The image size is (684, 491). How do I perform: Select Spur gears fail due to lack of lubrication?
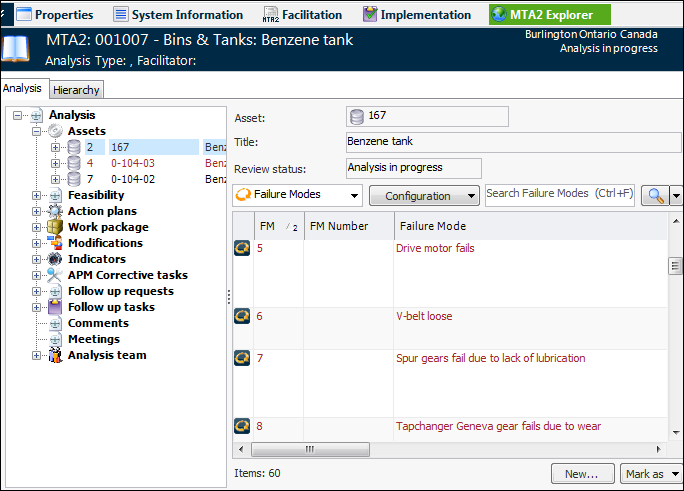click(491, 358)
